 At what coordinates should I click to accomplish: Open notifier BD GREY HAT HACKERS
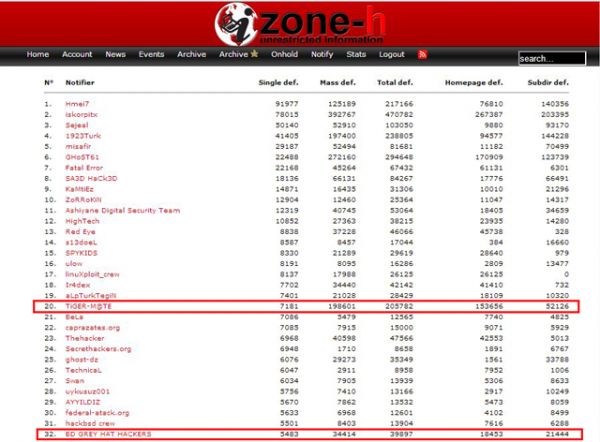pos(108,434)
